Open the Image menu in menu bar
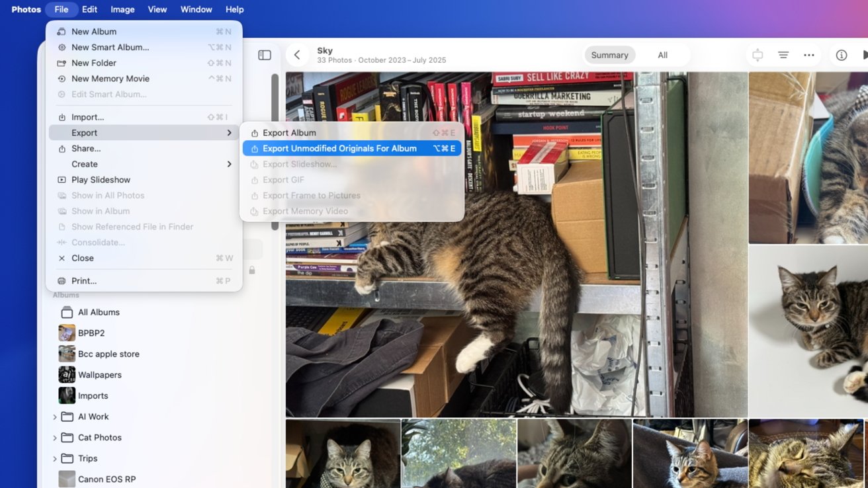Screen dimensions: 868x488 122,9
